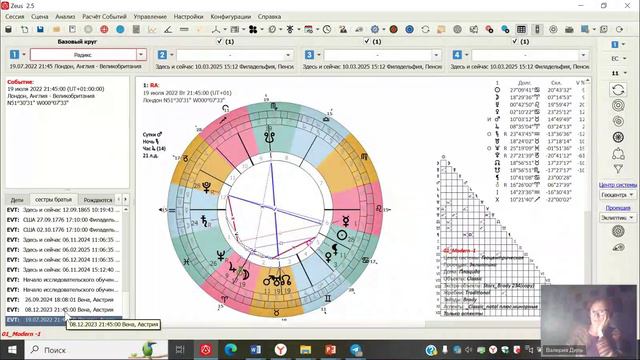640x360 pixels.
Task: Open the Сессия menu
Action: click(15, 17)
